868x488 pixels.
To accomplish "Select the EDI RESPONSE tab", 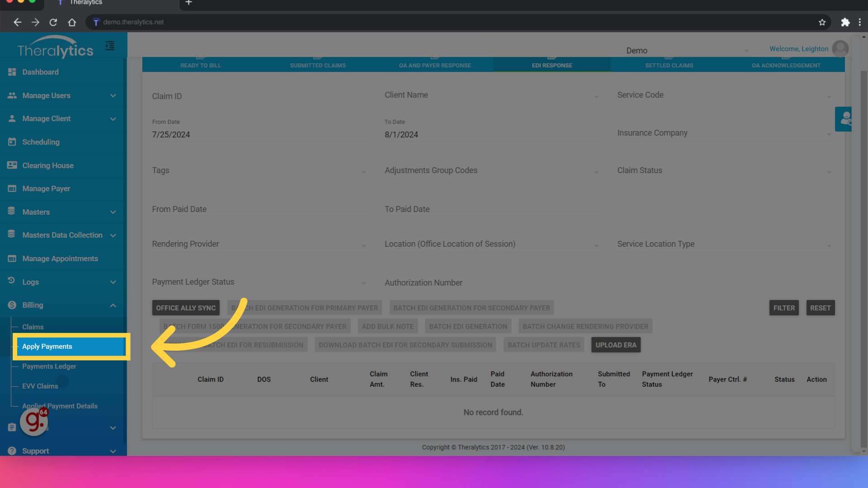I will [552, 65].
